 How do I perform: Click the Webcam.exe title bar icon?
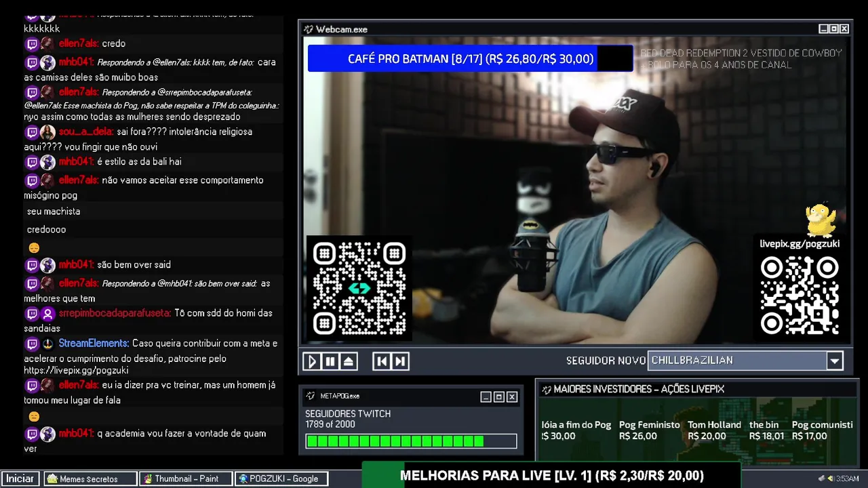(x=309, y=29)
